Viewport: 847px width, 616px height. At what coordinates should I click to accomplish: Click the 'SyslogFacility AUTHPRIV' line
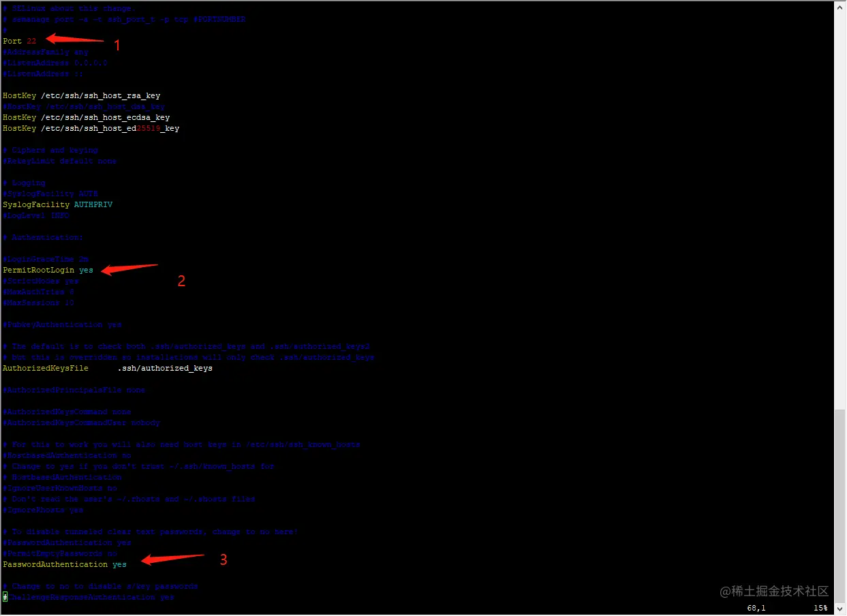(57, 205)
